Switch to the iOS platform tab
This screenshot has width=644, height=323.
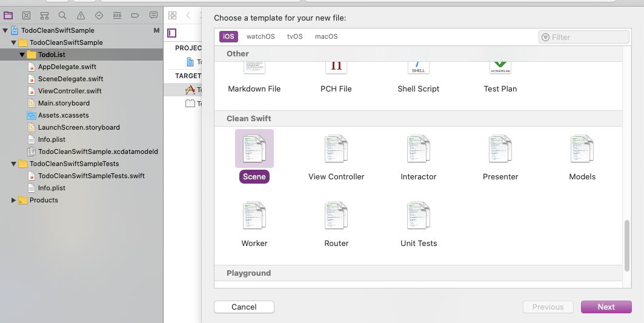[x=228, y=36]
